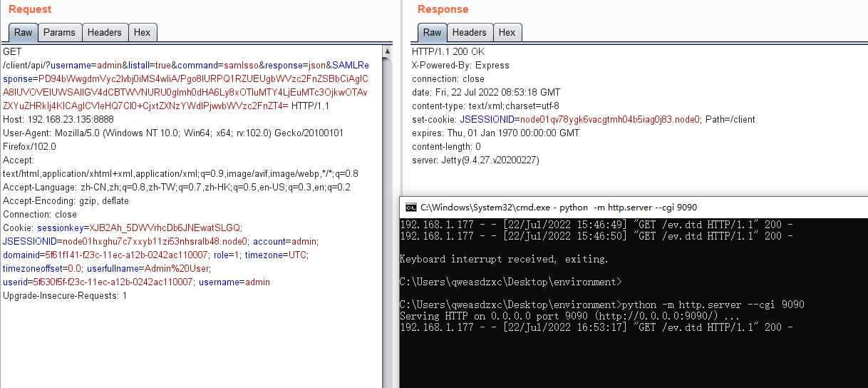Click the response connection: close header
Viewport: 868px width, 388px height.
[448, 79]
